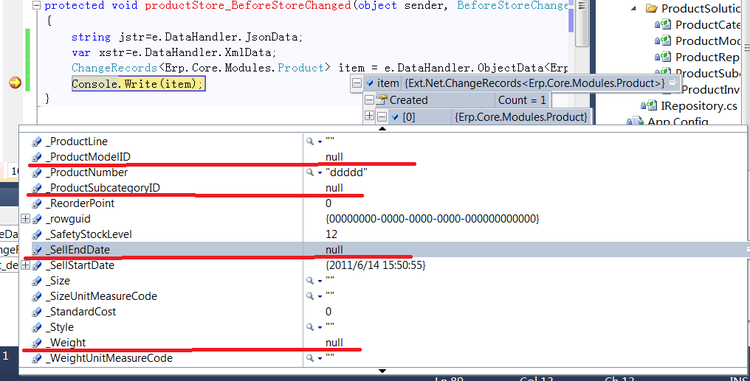Click the _SellStartDate field icon

point(37,265)
